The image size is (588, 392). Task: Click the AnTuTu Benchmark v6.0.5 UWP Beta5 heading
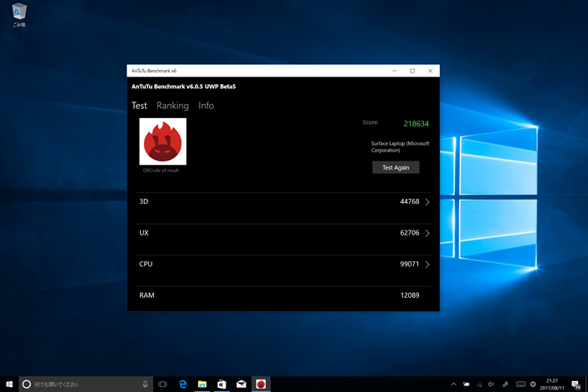184,87
